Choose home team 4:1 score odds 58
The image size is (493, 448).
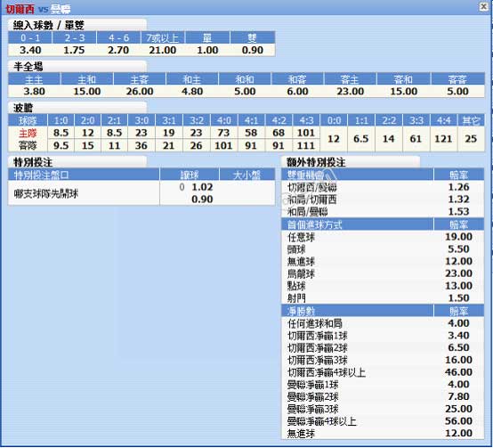251,133
